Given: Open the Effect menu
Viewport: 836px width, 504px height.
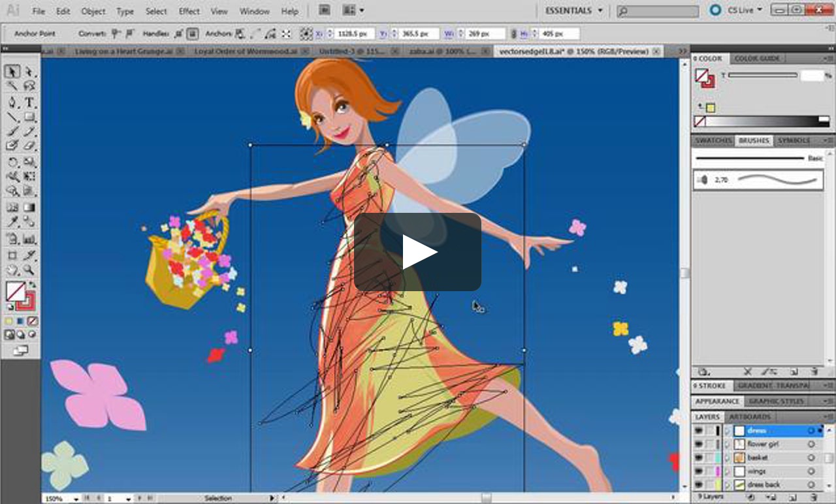Looking at the screenshot, I should point(189,12).
